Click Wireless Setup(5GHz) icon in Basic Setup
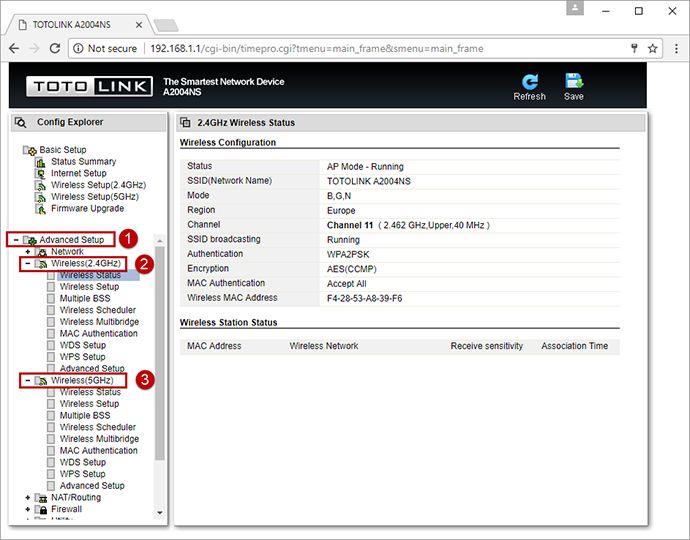 tap(40, 197)
